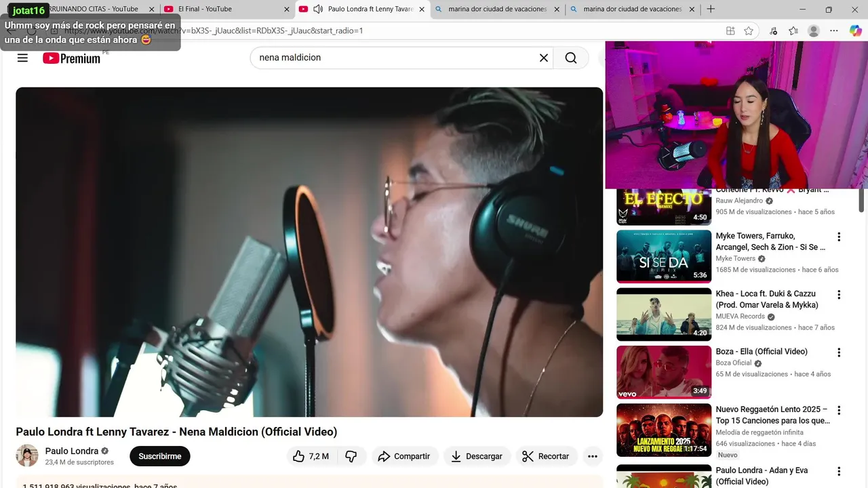This screenshot has width=868, height=488.
Task: Play Boza Ella vevo thumbnail
Action: [x=664, y=372]
